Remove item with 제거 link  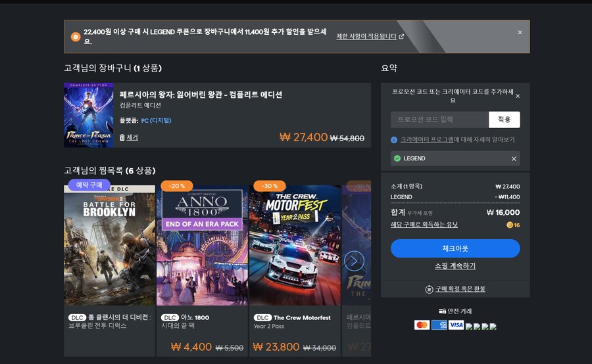(132, 137)
